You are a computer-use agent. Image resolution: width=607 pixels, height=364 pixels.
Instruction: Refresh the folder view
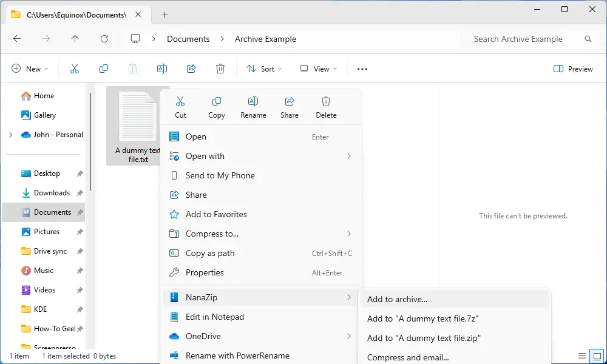point(104,39)
